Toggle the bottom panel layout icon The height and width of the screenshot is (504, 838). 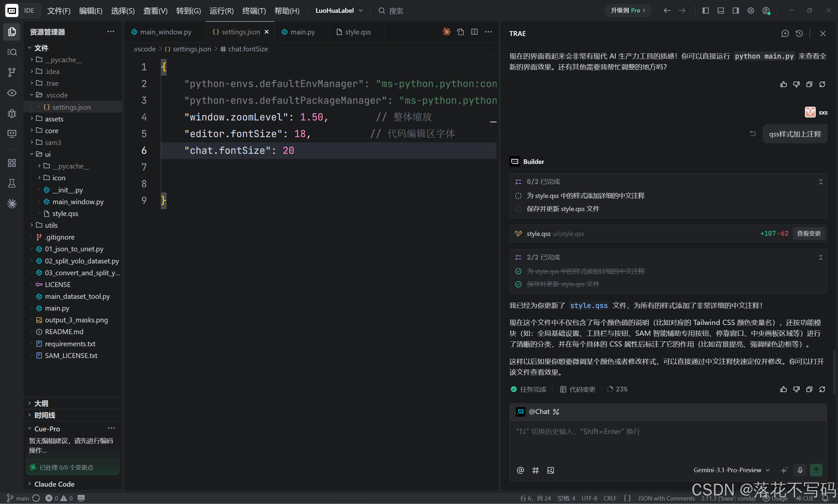pyautogui.click(x=720, y=10)
